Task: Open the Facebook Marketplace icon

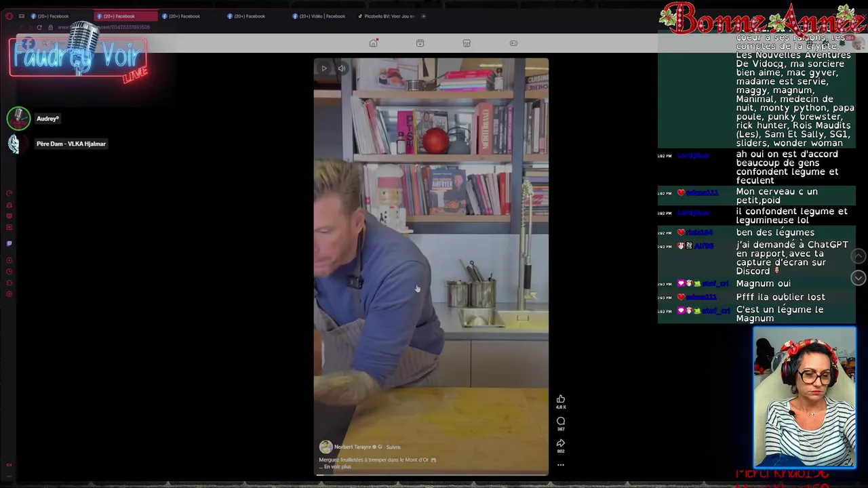Action: pos(467,43)
